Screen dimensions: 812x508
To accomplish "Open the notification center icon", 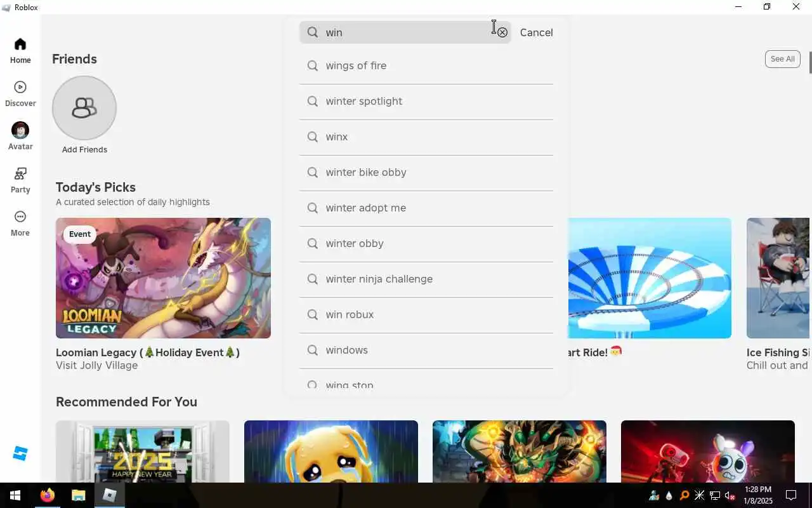I will [791, 495].
